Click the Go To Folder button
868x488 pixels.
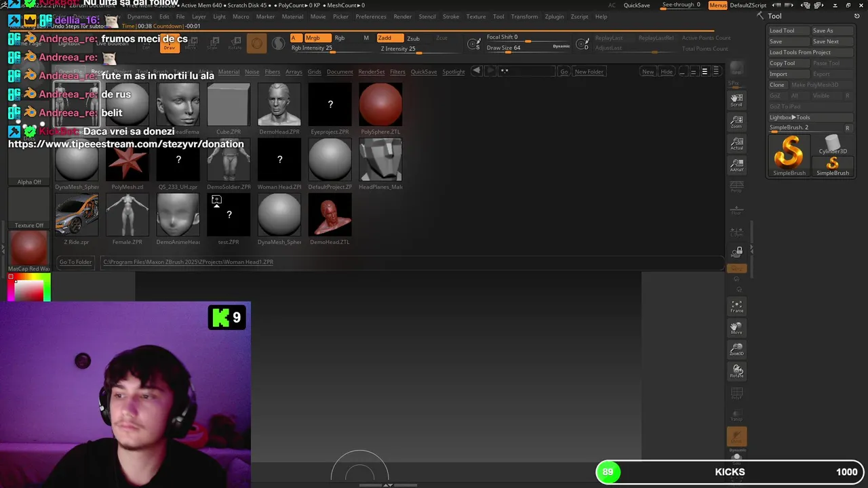[75, 262]
